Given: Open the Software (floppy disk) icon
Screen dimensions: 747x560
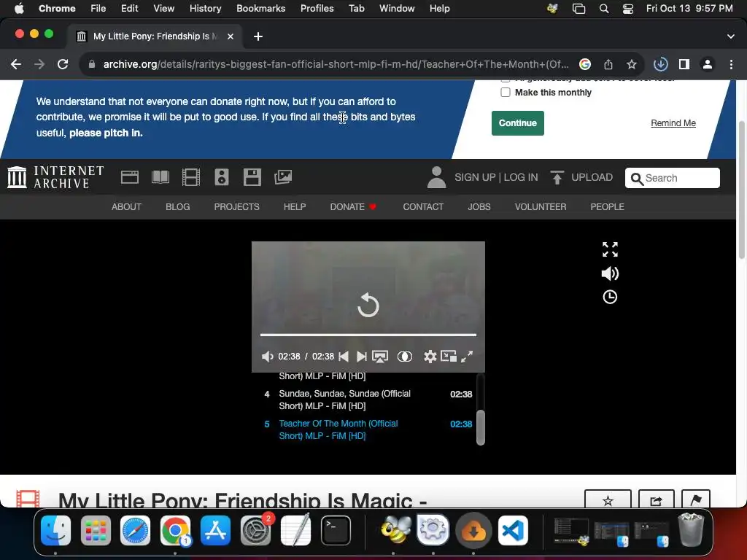Looking at the screenshot, I should [x=252, y=177].
